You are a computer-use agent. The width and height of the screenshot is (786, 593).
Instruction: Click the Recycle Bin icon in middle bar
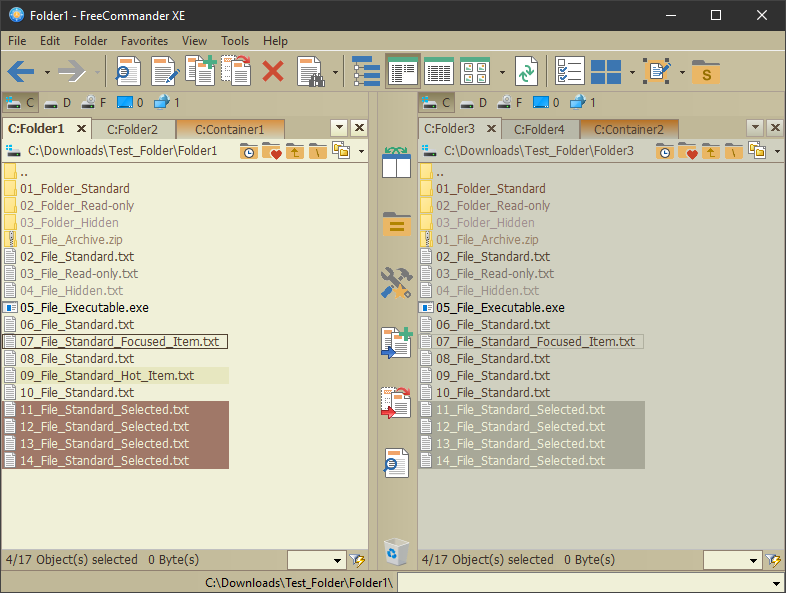coord(397,551)
